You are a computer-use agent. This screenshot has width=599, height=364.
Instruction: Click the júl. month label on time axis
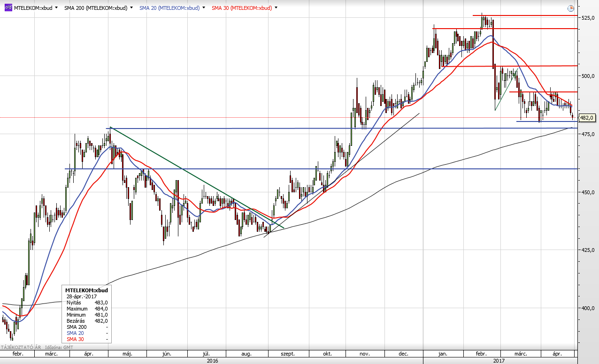click(206, 354)
